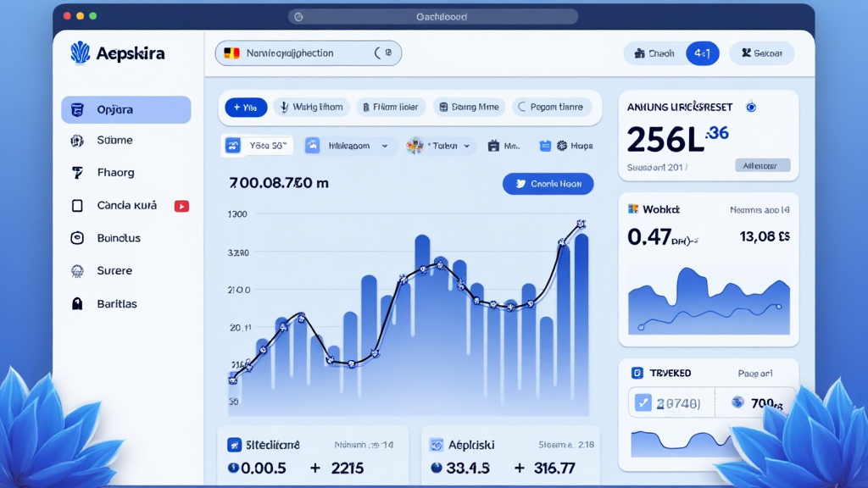Open the flag selector in the search bar
Screen dimensions: 868x488
tap(231, 53)
